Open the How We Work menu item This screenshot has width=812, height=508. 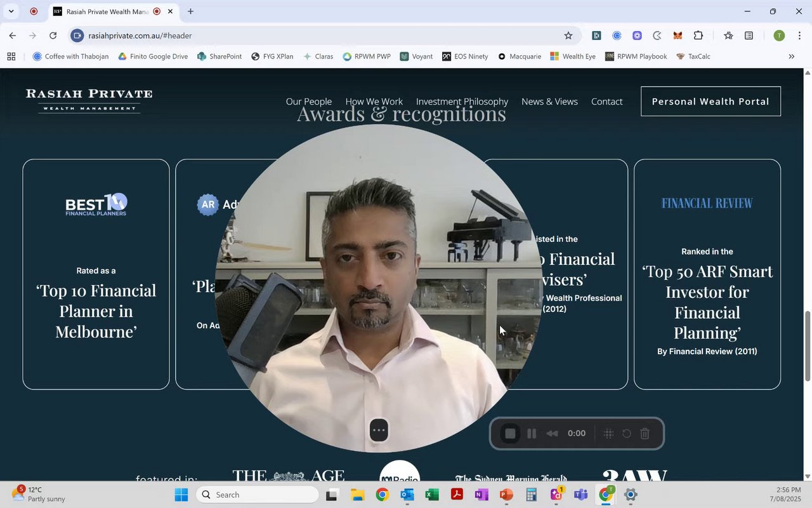(374, 102)
